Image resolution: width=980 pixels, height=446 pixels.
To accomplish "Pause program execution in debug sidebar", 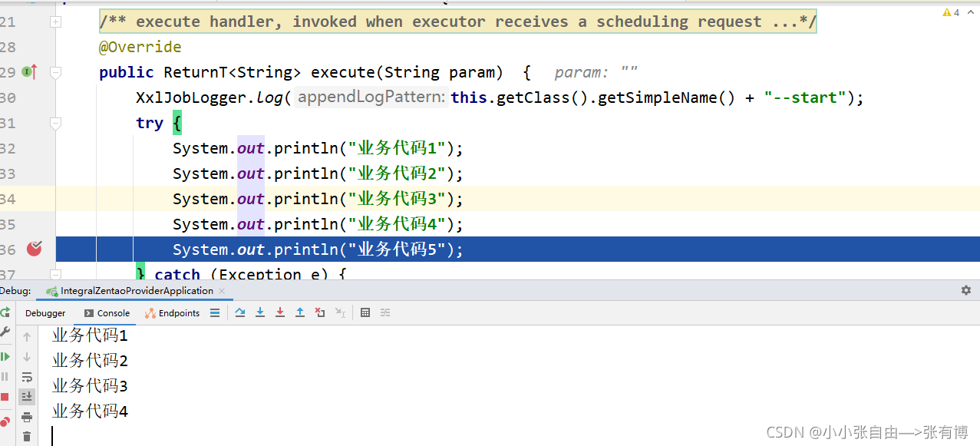I will (x=5, y=376).
